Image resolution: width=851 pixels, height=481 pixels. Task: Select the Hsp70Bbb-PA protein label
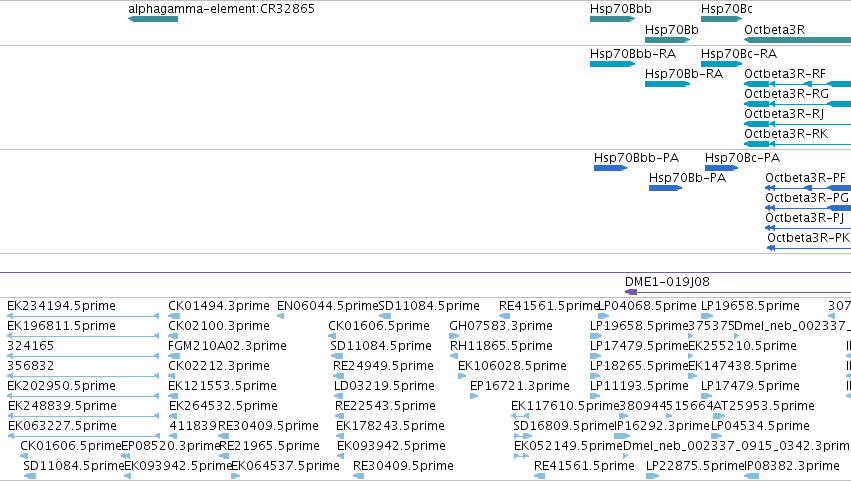636,158
